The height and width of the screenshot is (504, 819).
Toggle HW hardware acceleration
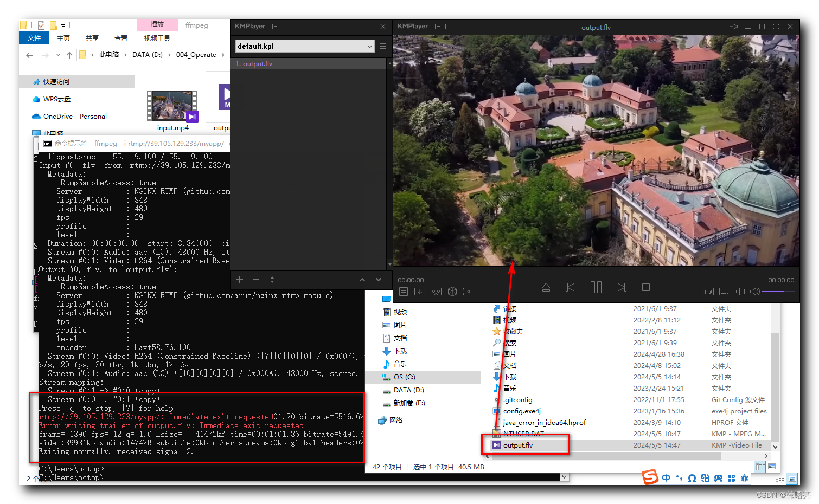coord(708,292)
